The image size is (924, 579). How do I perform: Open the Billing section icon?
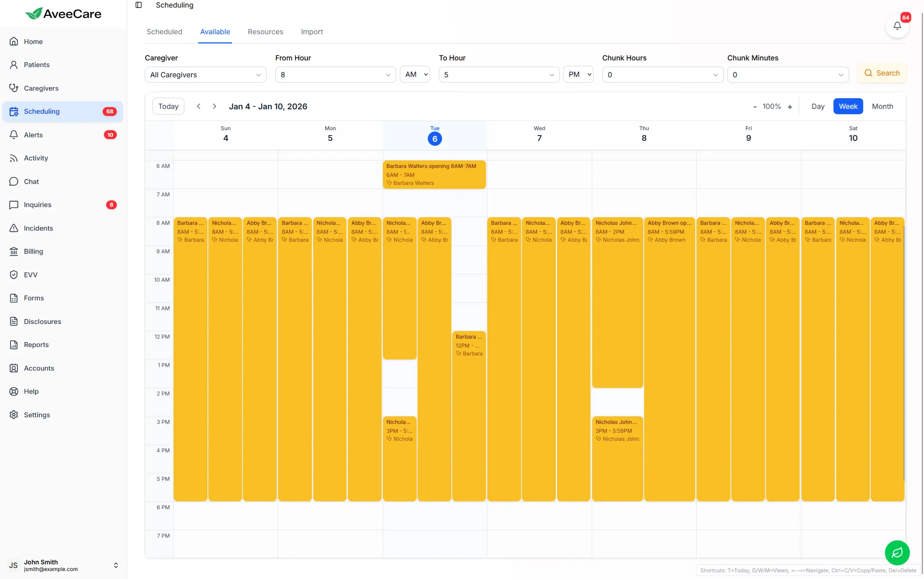tap(15, 251)
